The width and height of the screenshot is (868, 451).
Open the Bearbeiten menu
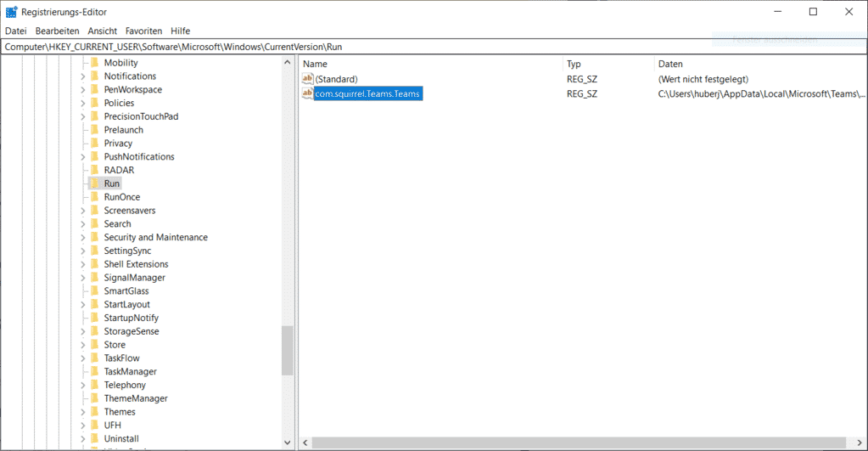(57, 31)
